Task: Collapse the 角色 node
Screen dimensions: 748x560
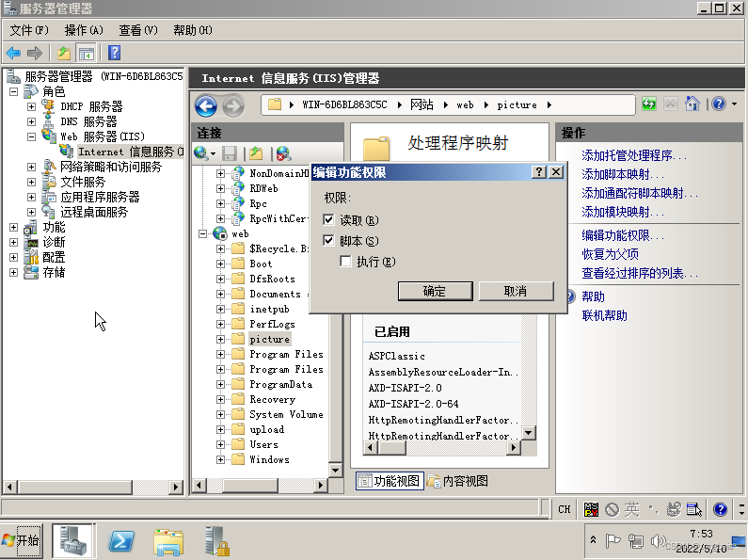Action: (x=14, y=90)
